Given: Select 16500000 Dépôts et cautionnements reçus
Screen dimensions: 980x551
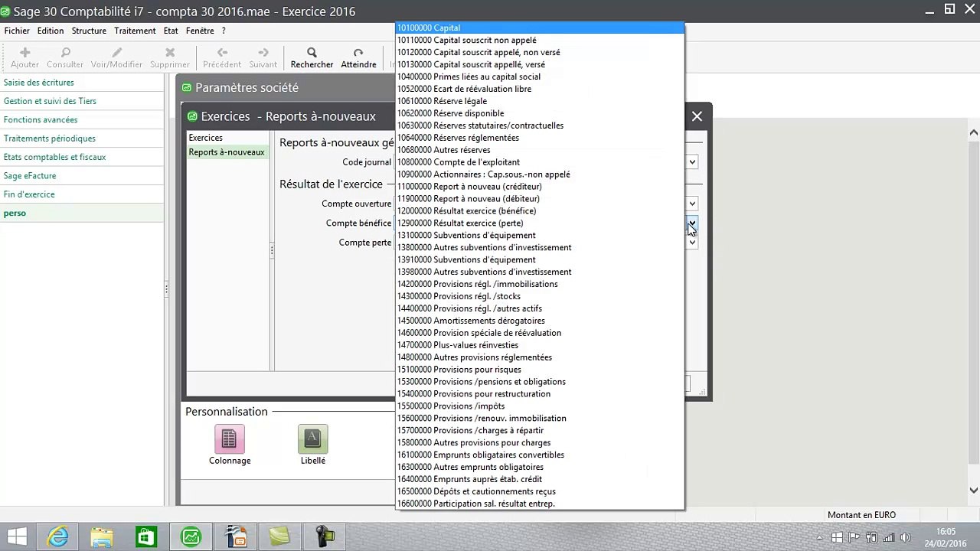Looking at the screenshot, I should pyautogui.click(x=540, y=491).
